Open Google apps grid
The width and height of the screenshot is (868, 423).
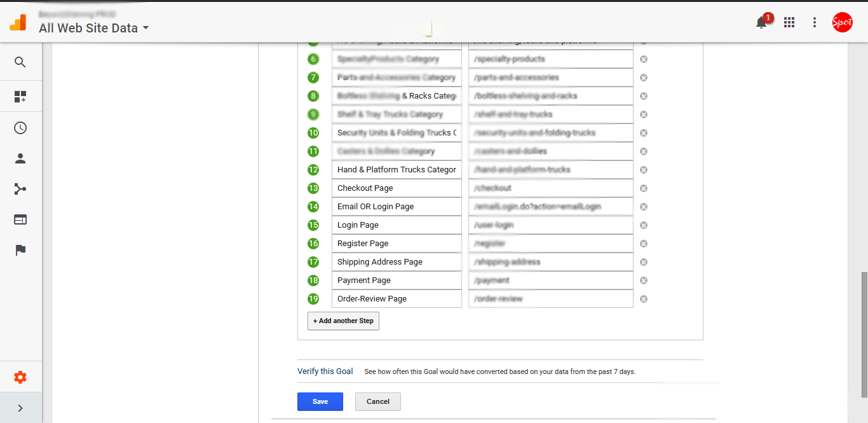click(789, 22)
